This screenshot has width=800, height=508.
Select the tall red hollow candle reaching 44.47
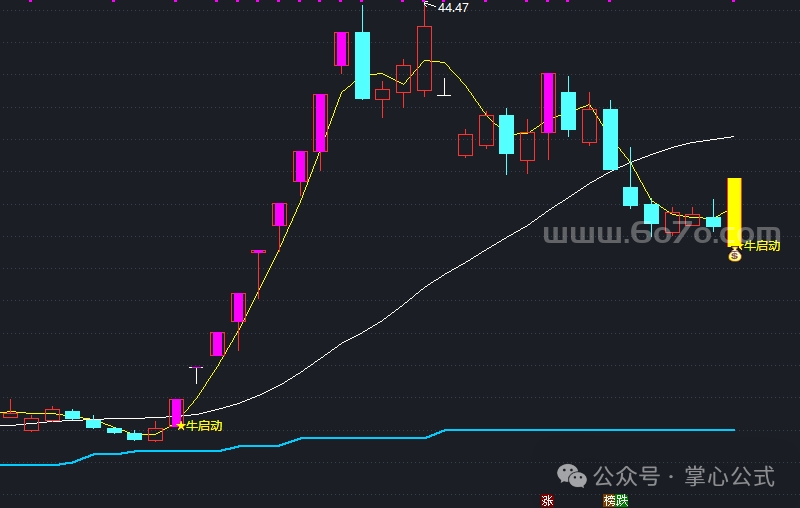coord(424,59)
